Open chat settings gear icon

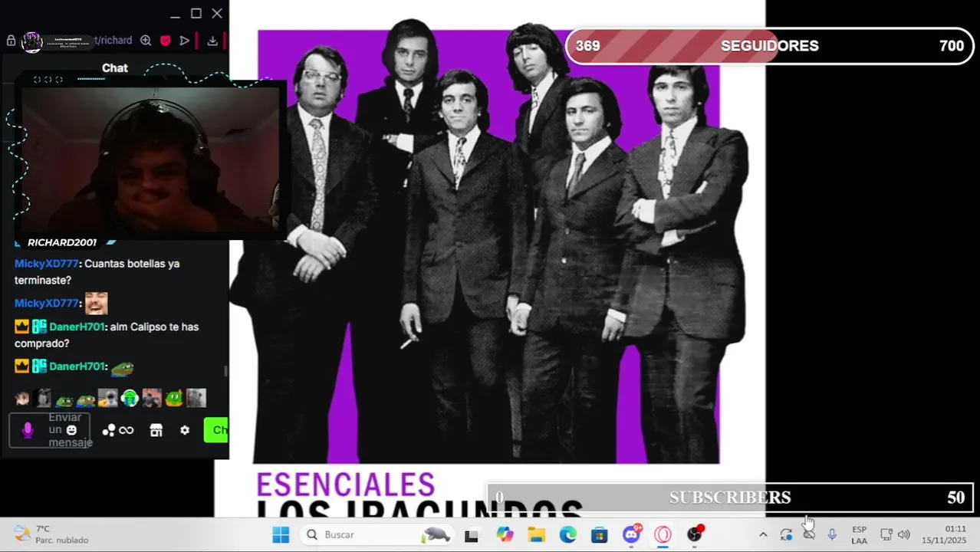185,431
